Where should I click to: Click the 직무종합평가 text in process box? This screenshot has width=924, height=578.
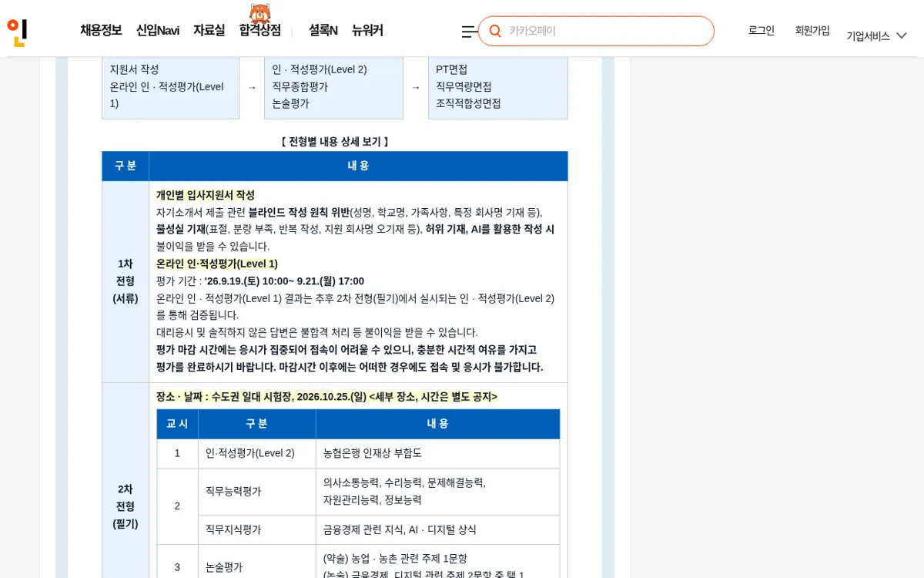pyautogui.click(x=300, y=86)
